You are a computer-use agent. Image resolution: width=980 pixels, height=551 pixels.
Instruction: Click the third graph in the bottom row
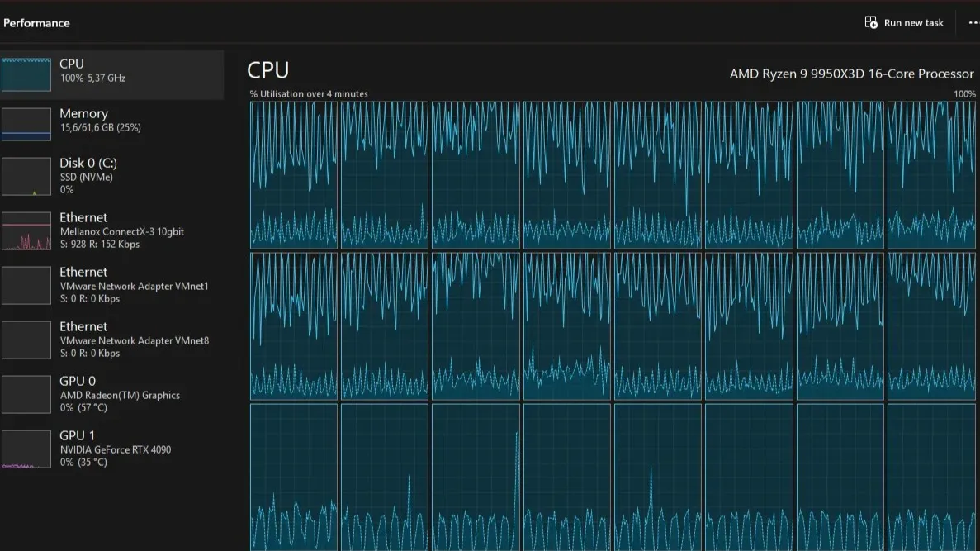tap(476, 477)
